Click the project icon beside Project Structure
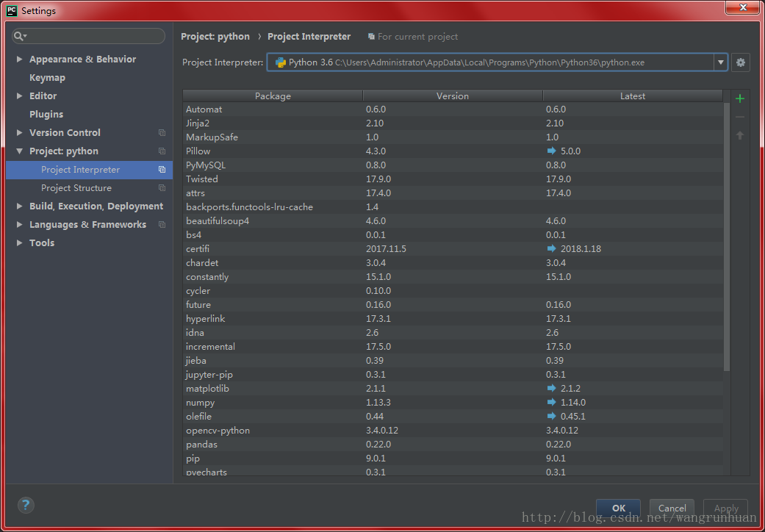This screenshot has height=532, width=765. click(162, 187)
